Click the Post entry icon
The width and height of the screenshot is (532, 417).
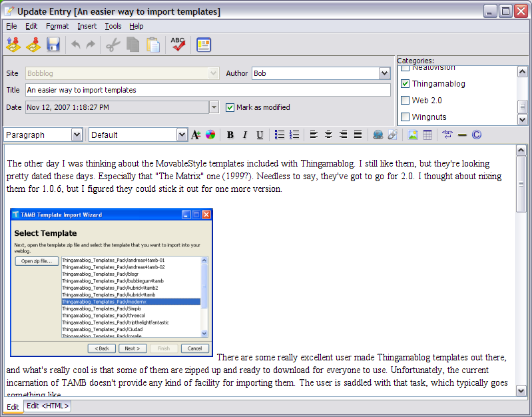[x=33, y=45]
